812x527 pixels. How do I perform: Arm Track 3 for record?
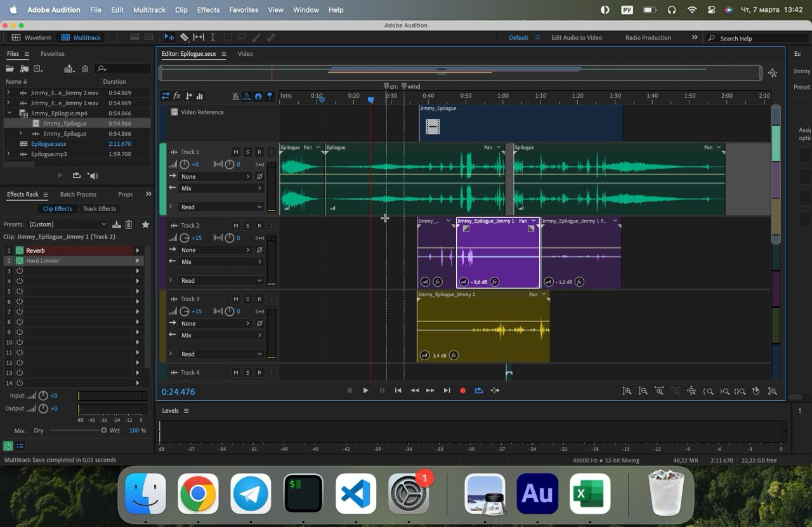tap(259, 299)
